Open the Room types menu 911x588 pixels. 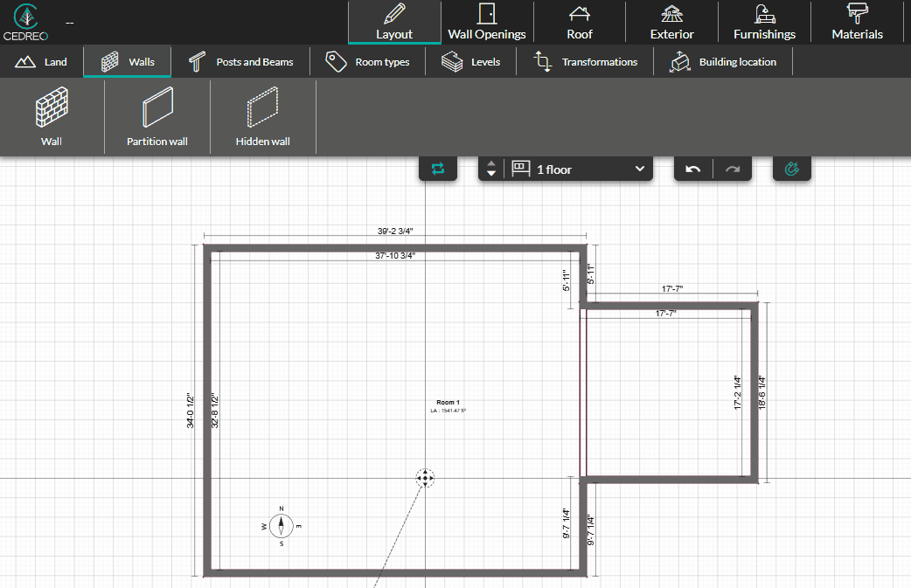click(x=367, y=62)
